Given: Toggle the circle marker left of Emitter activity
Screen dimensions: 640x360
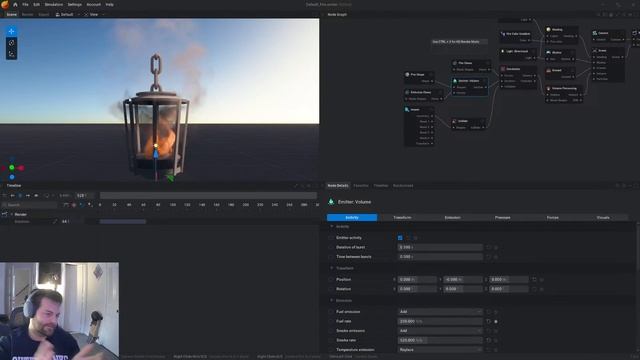Looking at the screenshot, I should pyautogui.click(x=331, y=238).
